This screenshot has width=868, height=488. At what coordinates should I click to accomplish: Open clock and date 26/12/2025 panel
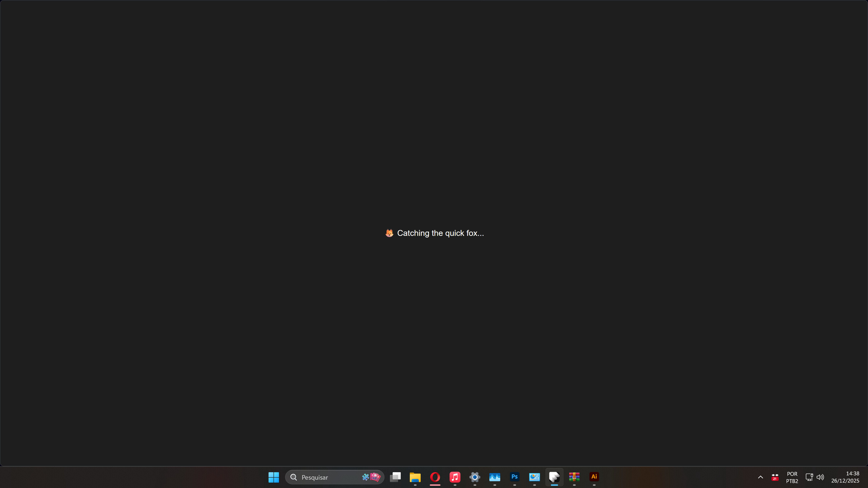[x=845, y=477]
